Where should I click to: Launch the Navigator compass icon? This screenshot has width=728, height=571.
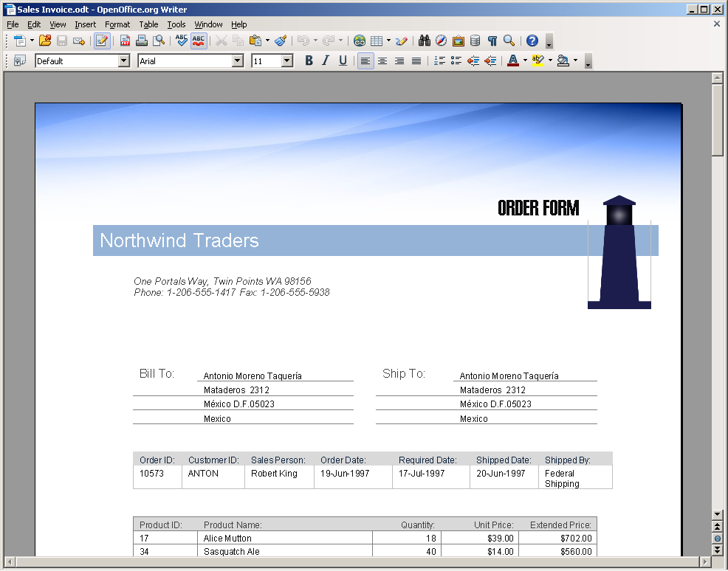point(441,41)
